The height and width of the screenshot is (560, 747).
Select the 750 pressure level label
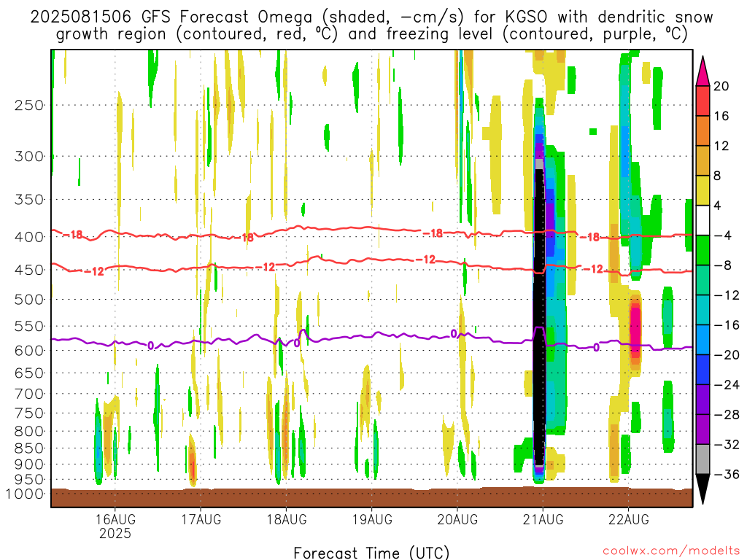click(28, 413)
